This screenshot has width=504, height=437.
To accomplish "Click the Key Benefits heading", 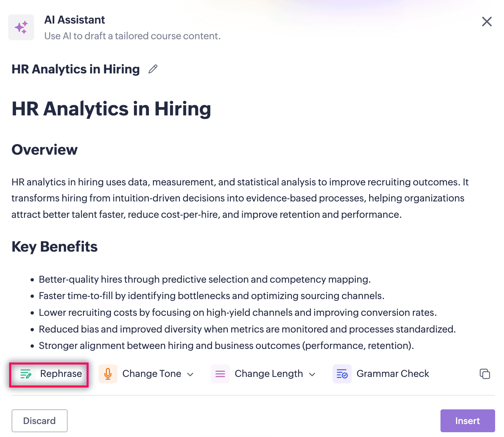I will coord(55,246).
